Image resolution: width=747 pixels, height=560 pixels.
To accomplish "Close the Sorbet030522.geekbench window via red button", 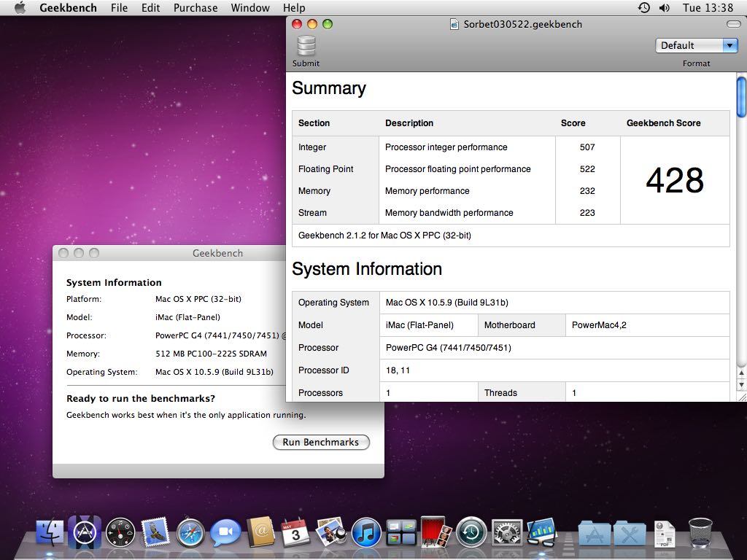I will (297, 24).
